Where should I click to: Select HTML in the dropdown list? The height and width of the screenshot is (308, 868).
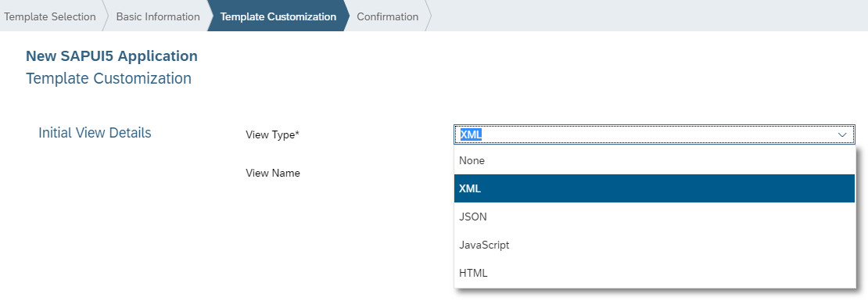pos(655,273)
